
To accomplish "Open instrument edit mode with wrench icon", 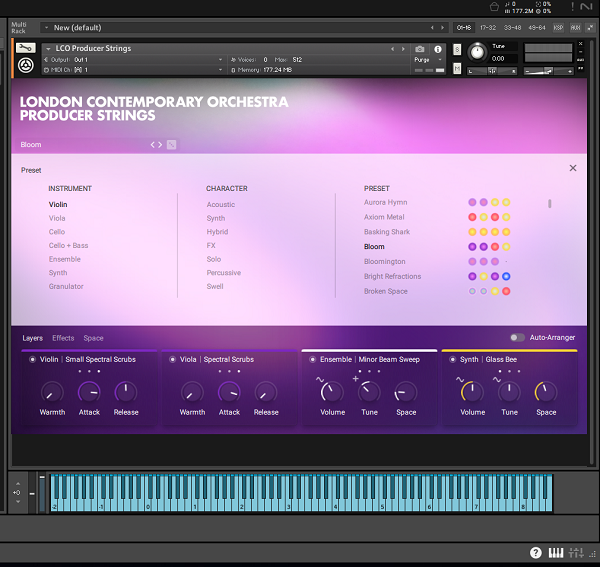I will [x=26, y=48].
